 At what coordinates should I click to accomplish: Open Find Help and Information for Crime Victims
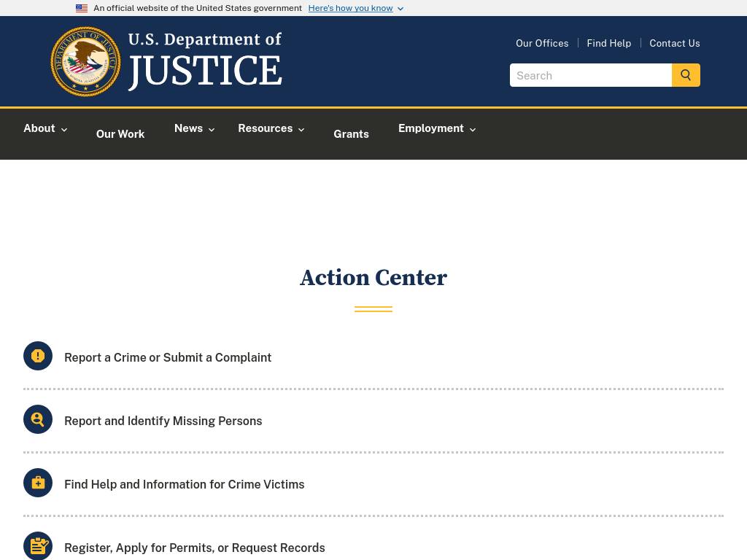pos(185,484)
